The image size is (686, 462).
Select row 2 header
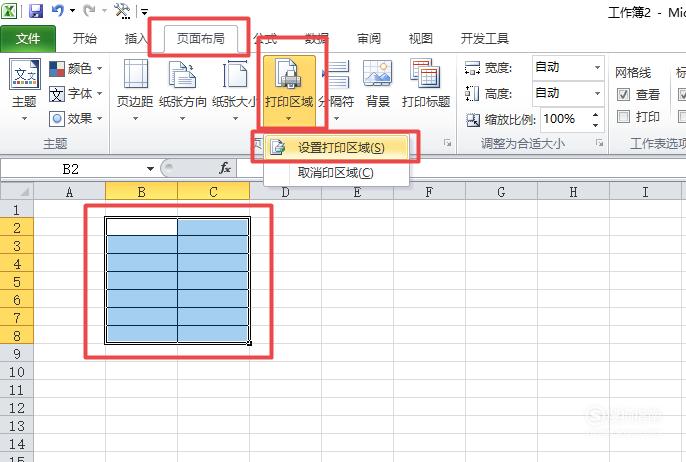tap(17, 228)
